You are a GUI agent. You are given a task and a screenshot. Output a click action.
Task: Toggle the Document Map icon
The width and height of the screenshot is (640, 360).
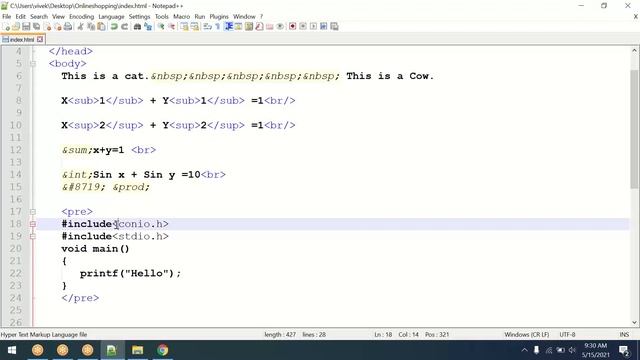click(x=249, y=27)
